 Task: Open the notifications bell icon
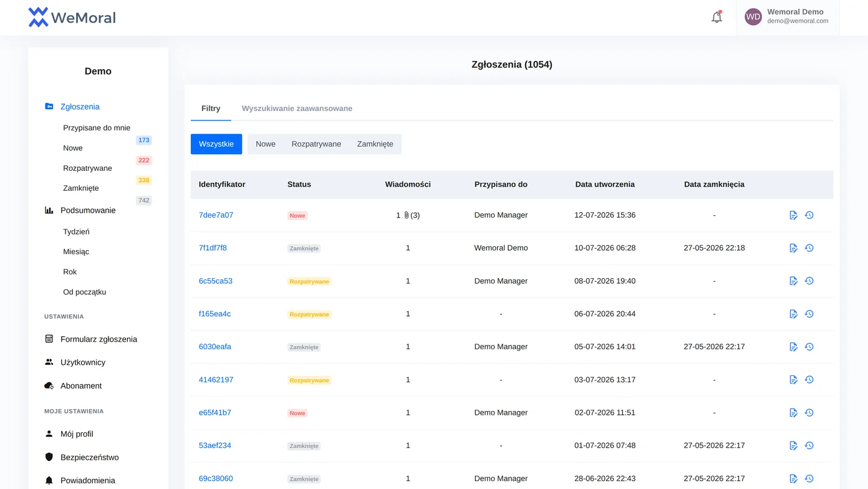716,17
